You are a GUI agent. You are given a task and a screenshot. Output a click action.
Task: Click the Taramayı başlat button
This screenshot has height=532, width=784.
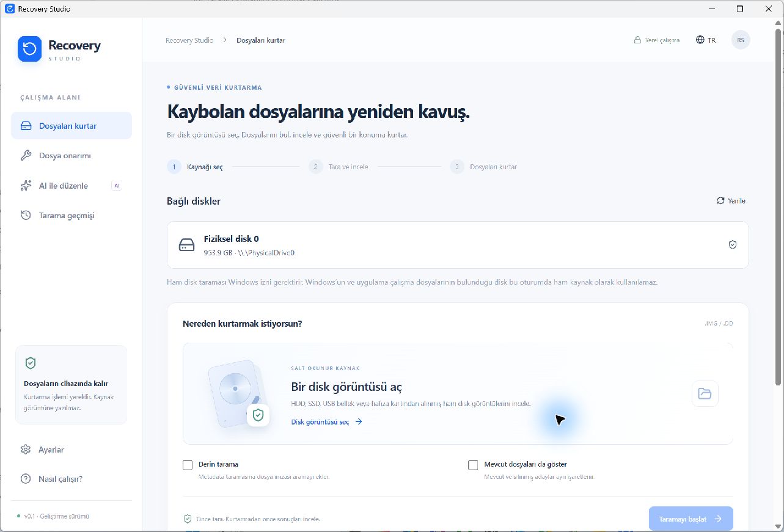pos(691,519)
